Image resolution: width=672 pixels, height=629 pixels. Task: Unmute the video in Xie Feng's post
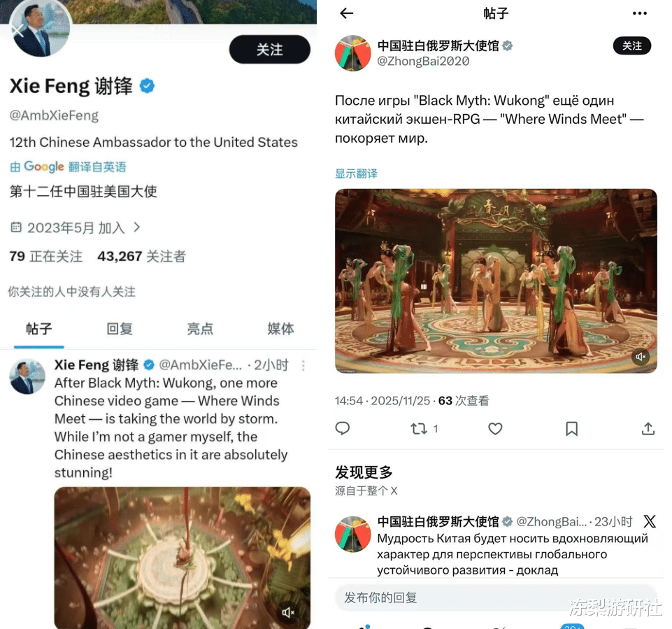[288, 612]
